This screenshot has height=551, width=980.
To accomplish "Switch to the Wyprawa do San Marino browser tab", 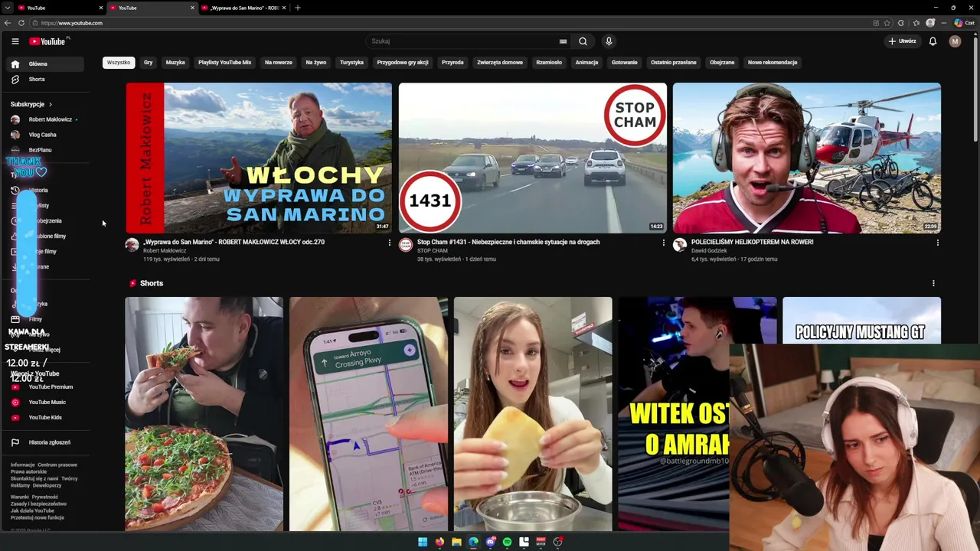I will [243, 8].
